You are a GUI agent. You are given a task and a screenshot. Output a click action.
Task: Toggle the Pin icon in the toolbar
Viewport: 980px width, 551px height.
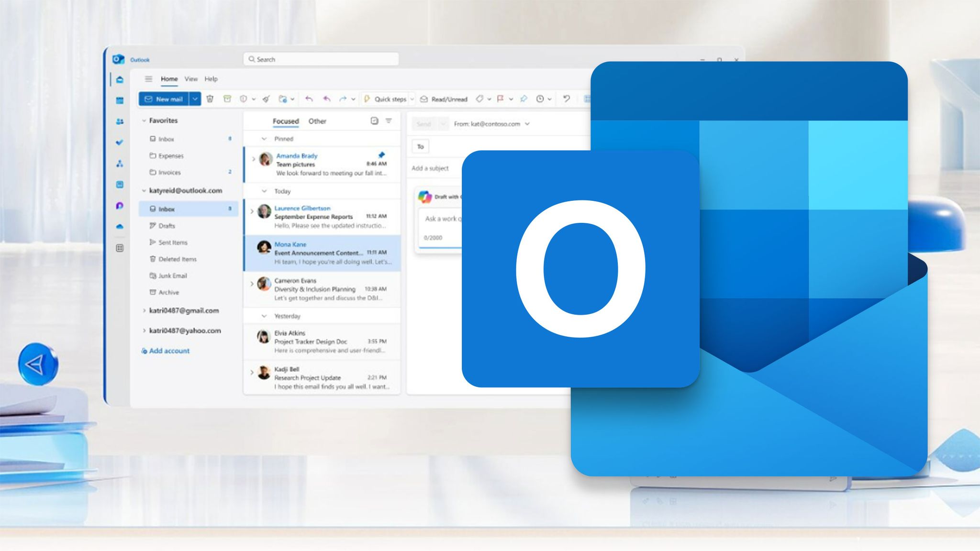coord(523,99)
